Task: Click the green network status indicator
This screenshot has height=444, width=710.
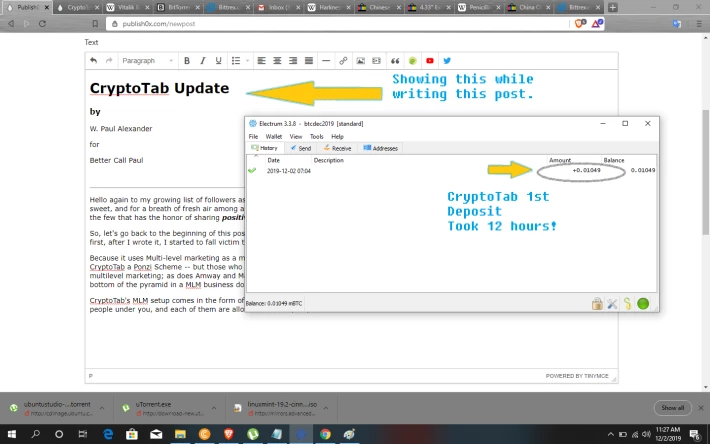Action: coord(643,304)
